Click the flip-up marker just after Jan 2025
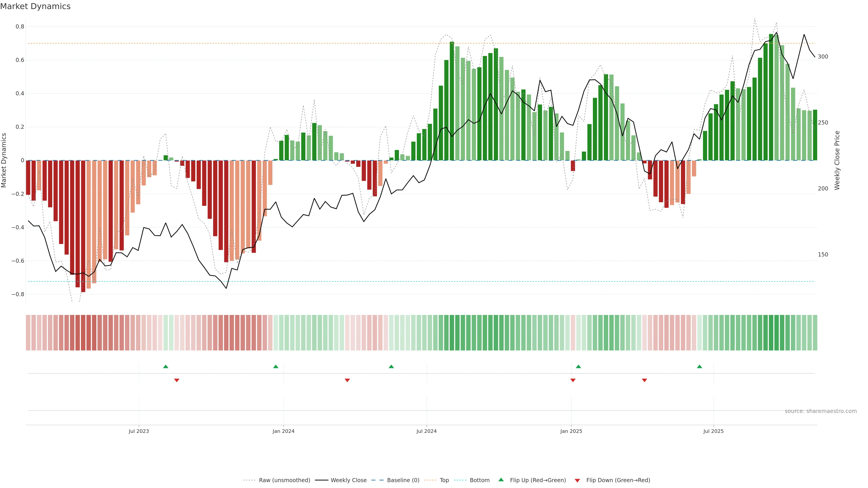 tap(579, 366)
